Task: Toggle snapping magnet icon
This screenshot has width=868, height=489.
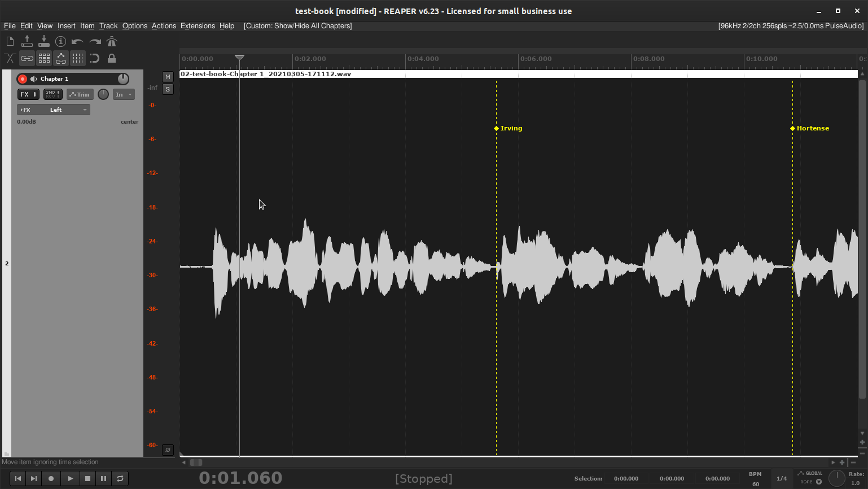Action: (x=95, y=58)
